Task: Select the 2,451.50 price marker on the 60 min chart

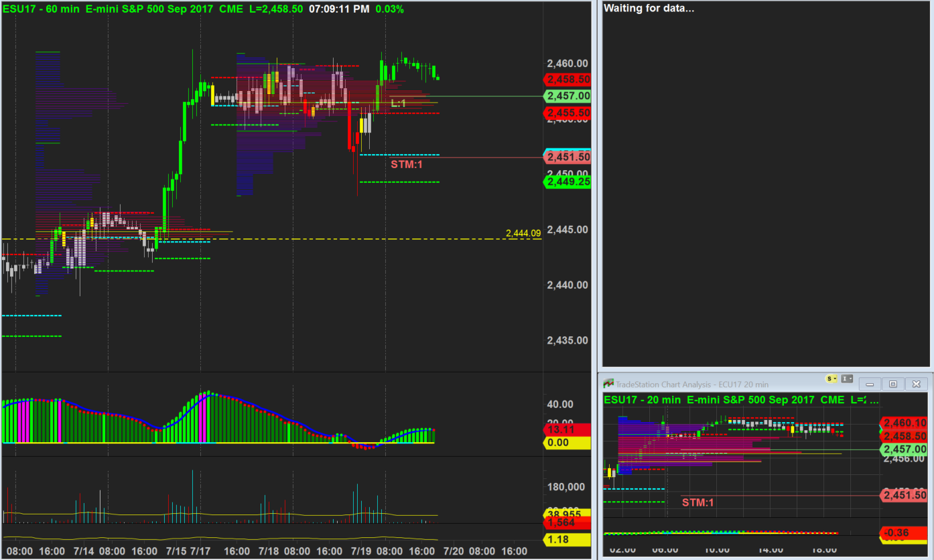Action: [568, 157]
